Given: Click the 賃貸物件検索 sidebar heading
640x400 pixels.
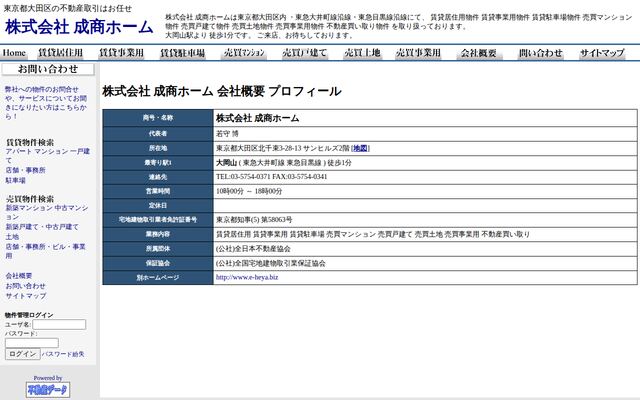Looking at the screenshot, I should [x=30, y=142].
